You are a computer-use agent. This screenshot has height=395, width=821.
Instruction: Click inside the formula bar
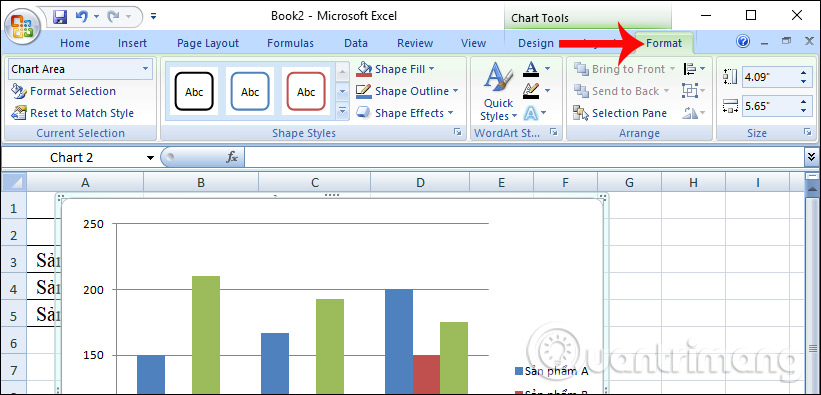tap(524, 157)
